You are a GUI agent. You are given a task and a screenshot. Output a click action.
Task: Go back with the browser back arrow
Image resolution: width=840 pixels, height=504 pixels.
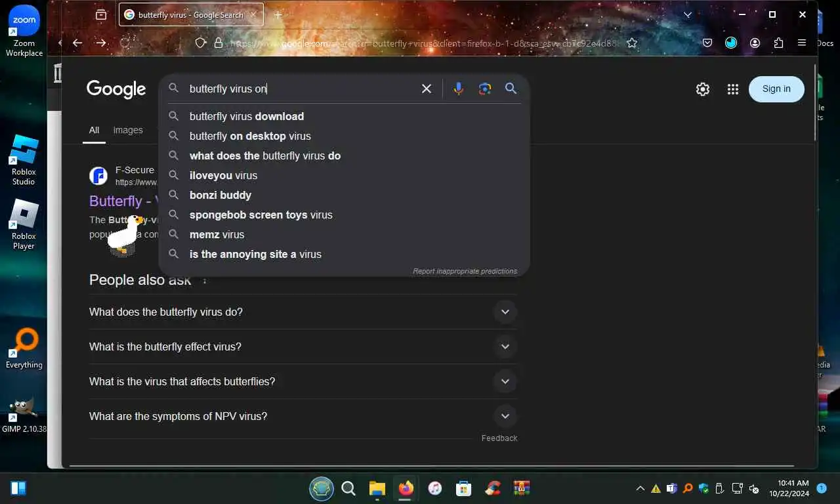(77, 43)
